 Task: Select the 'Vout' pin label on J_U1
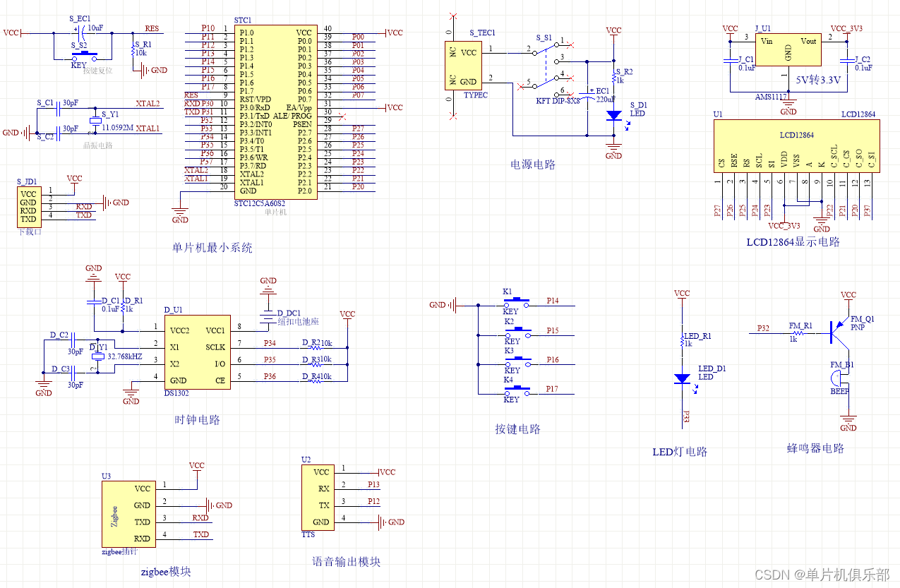tap(808, 41)
